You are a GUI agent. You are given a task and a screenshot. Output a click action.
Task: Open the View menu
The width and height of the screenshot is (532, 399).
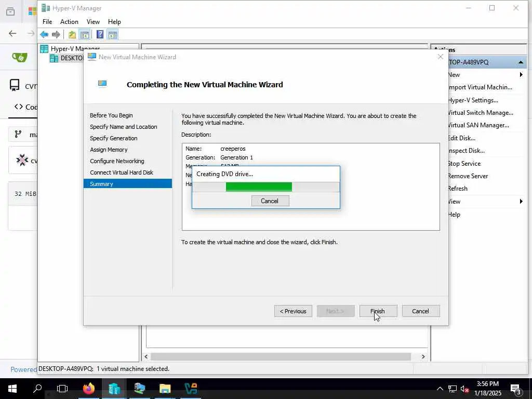coord(93,22)
